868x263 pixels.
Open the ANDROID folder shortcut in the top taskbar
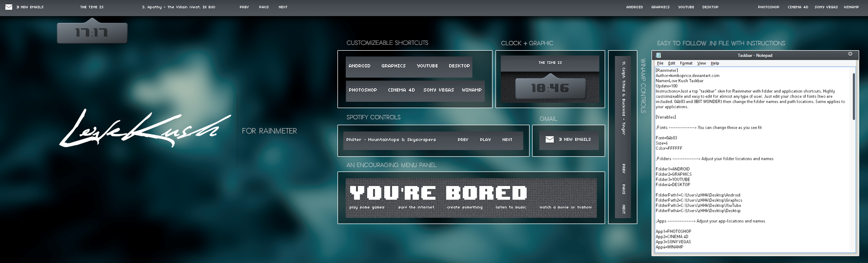(x=634, y=7)
